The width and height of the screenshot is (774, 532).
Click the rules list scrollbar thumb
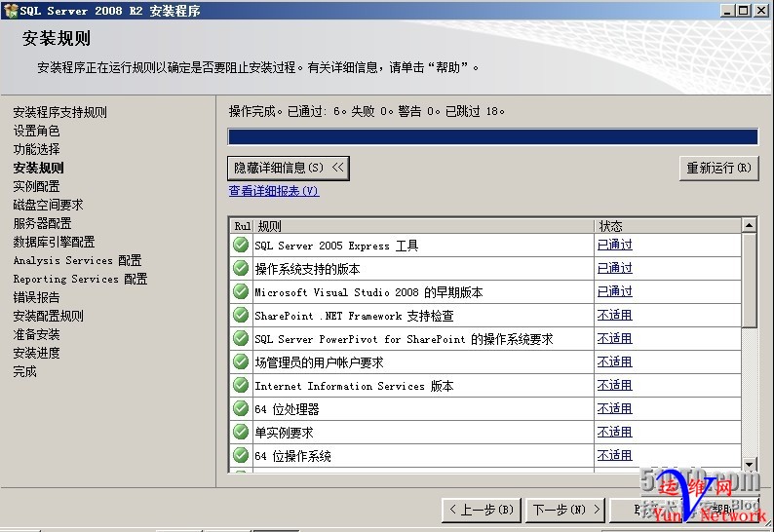click(750, 280)
